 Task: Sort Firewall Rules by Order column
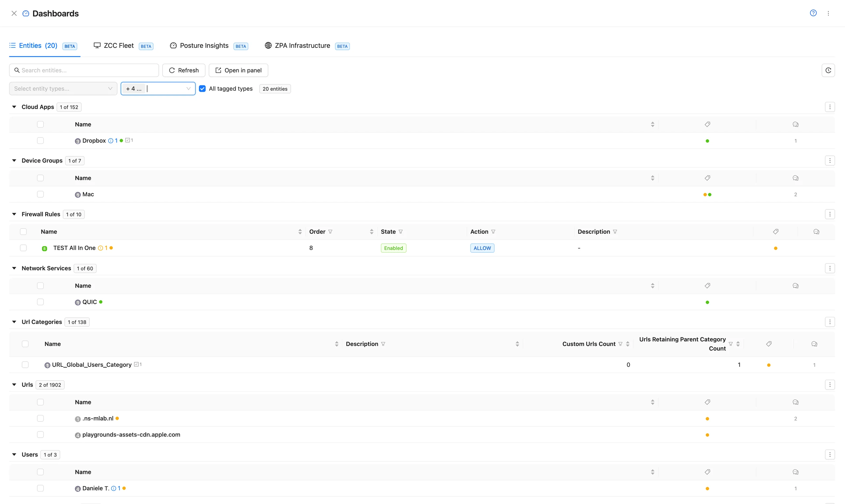pos(371,232)
